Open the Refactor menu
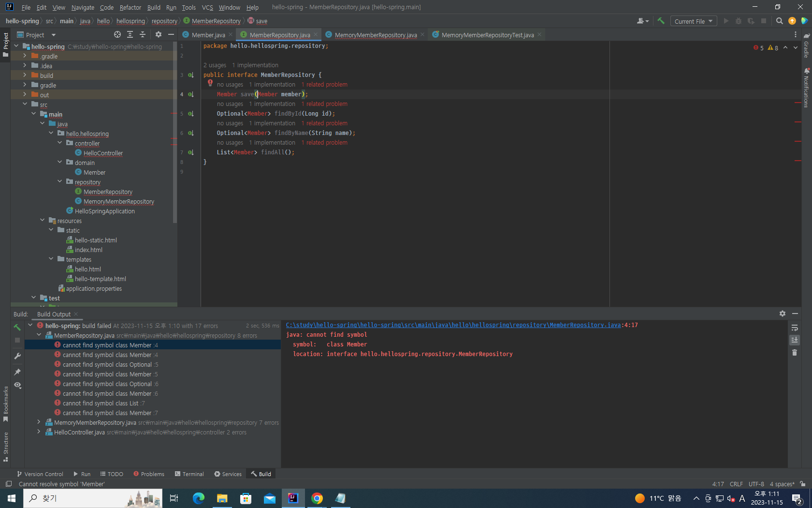 (130, 7)
